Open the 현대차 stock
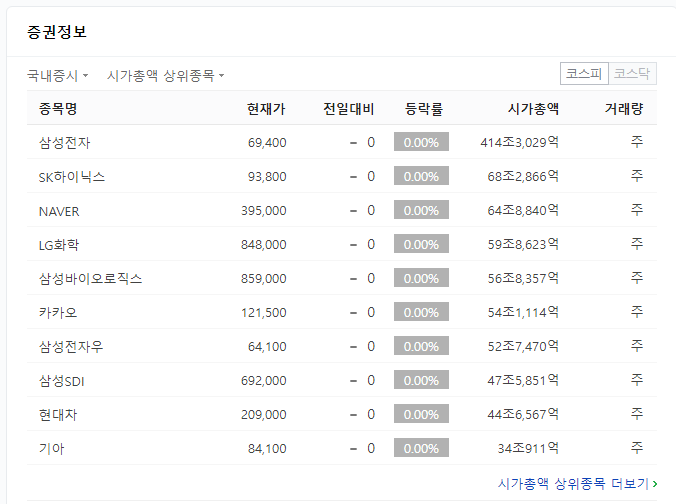This screenshot has width=676, height=504. coord(58,415)
